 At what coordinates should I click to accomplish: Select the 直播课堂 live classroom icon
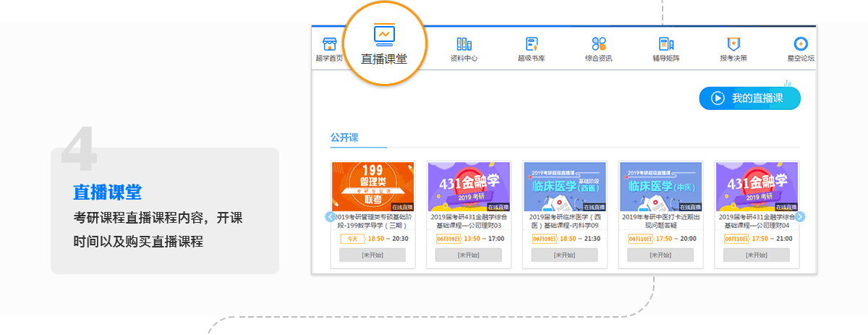coord(384,35)
